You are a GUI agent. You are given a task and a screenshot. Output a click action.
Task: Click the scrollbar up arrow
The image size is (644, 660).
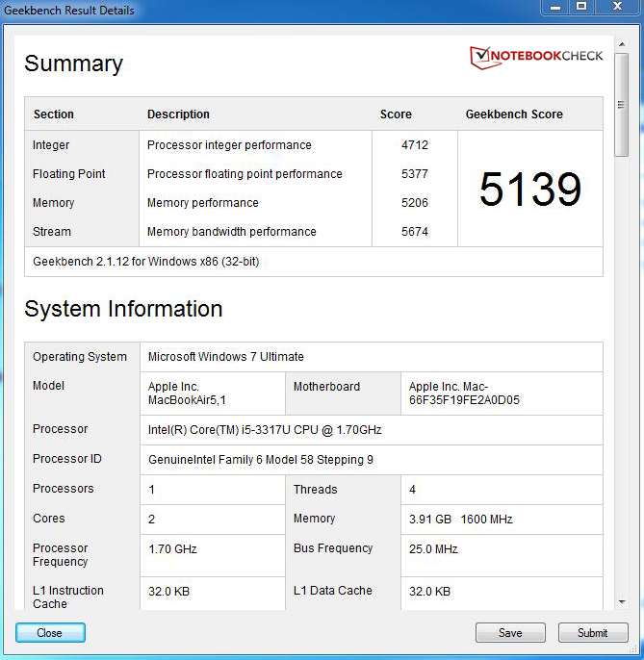point(622,44)
